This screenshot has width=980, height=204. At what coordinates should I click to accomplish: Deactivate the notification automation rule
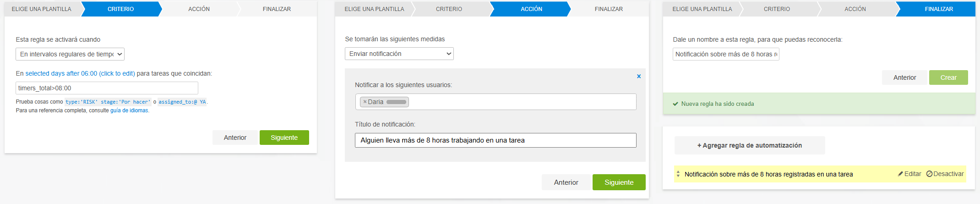point(945,174)
